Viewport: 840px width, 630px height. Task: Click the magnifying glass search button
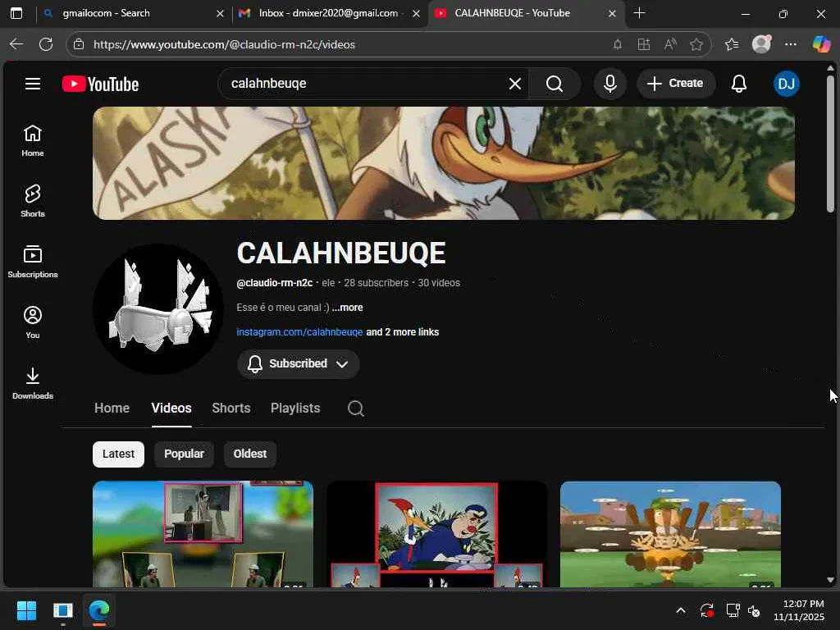pyautogui.click(x=555, y=84)
